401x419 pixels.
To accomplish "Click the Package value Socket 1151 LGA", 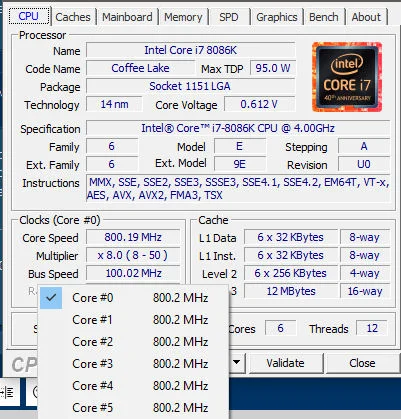I will coord(190,86).
